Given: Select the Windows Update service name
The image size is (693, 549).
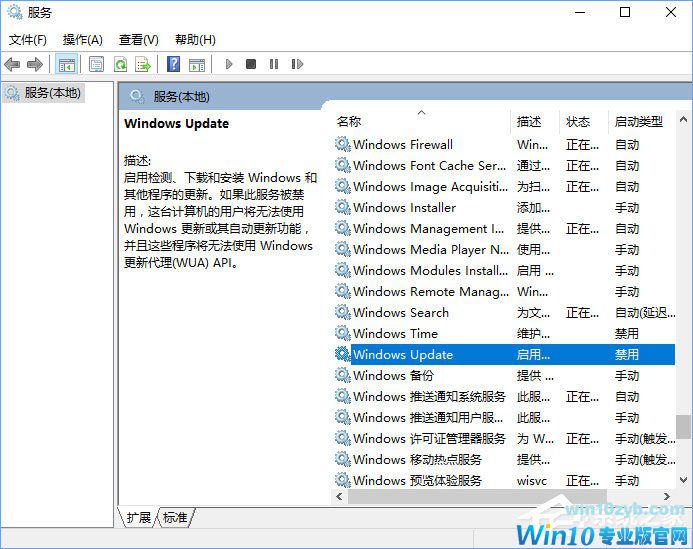Looking at the screenshot, I should click(x=403, y=354).
